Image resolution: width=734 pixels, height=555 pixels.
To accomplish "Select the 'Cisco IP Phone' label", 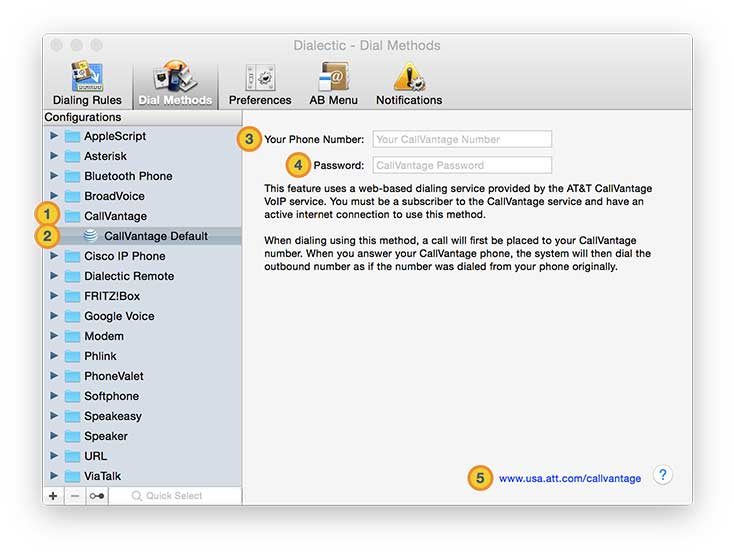I will 125,256.
